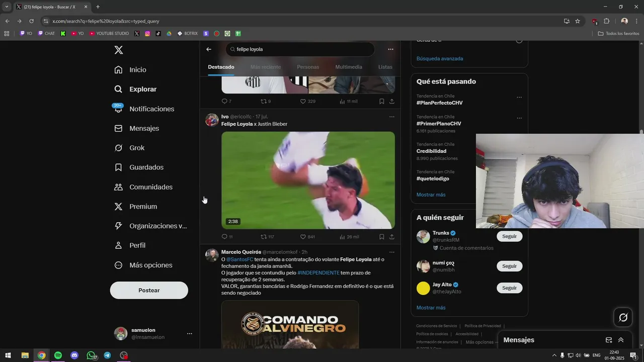
Task: Repost the top post showing 9 reposts
Action: click(266, 101)
